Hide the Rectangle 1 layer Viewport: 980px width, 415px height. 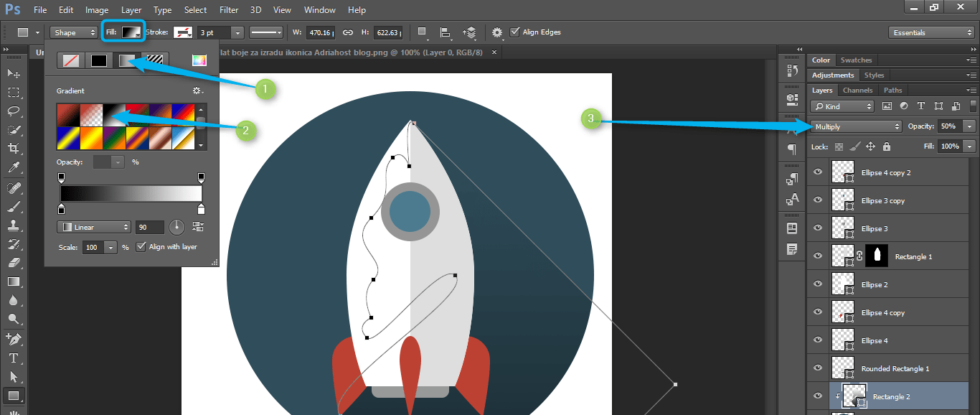point(818,256)
